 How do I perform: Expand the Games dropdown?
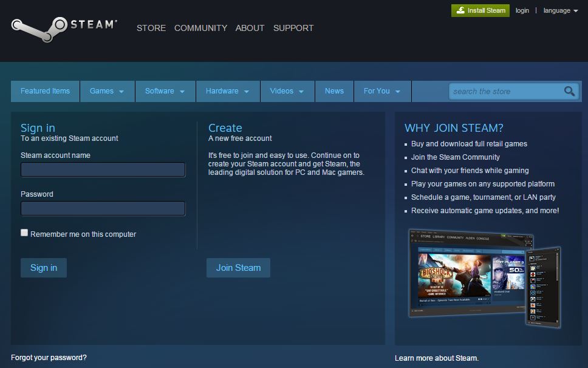[x=107, y=91]
